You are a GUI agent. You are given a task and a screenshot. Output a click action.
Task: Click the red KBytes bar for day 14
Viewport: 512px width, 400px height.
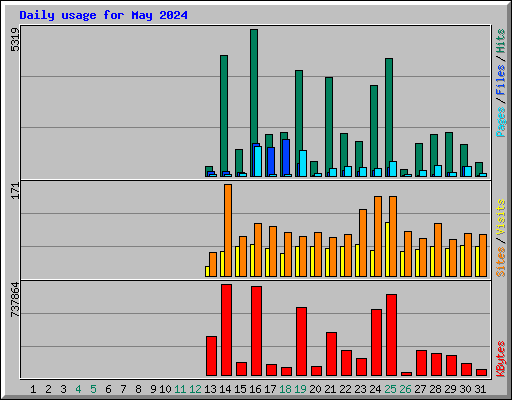click(227, 330)
